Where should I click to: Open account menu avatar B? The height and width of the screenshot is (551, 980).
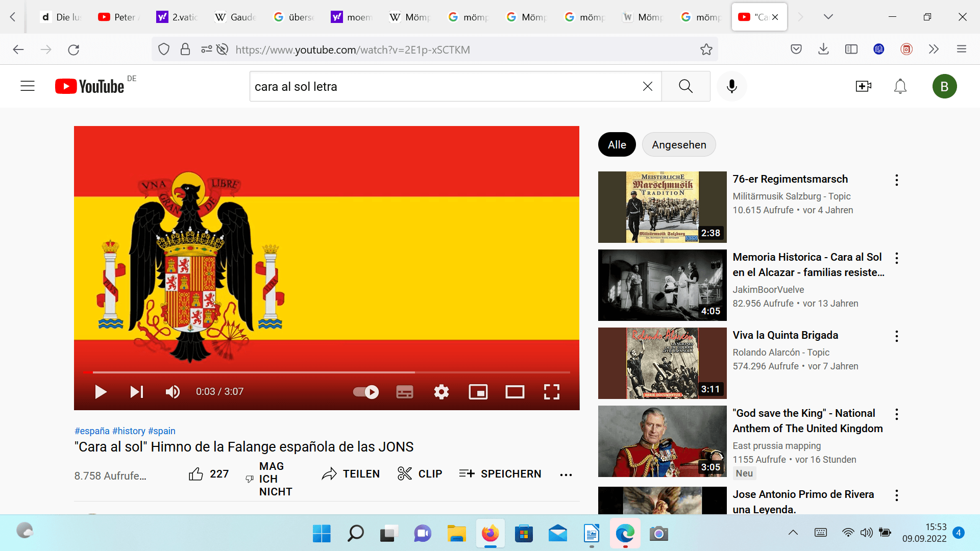(x=945, y=86)
